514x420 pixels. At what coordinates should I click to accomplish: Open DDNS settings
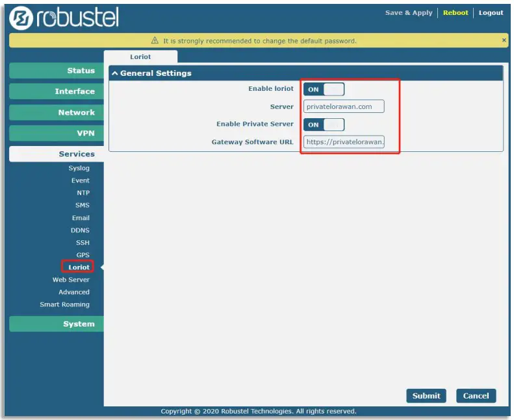pos(80,230)
